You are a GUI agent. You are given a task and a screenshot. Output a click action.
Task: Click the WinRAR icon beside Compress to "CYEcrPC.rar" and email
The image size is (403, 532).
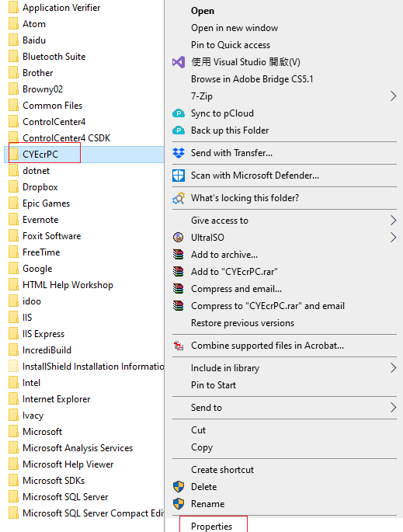(178, 306)
